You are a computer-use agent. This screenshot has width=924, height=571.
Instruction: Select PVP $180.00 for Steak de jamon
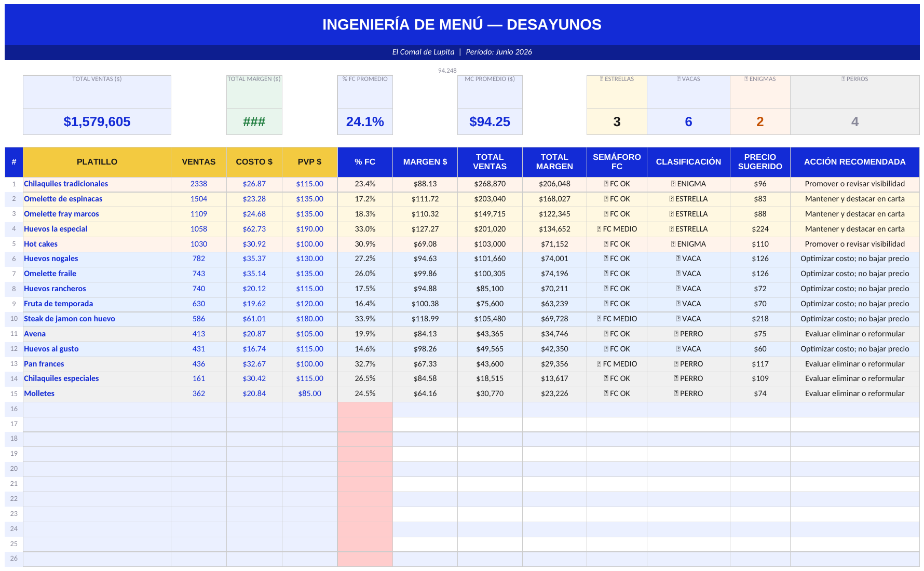310,319
